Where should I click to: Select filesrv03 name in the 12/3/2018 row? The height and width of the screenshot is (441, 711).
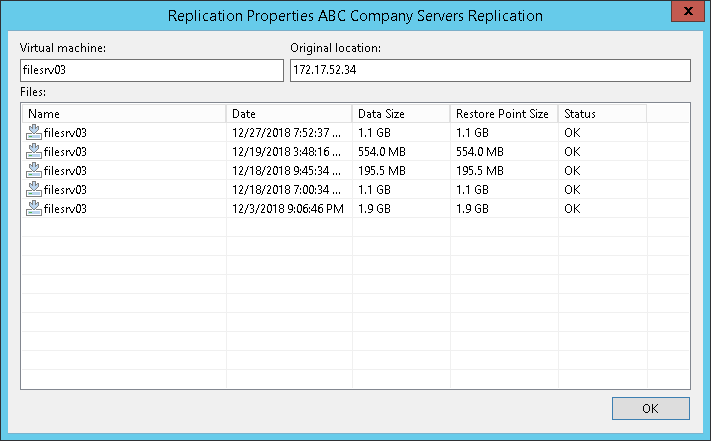65,209
